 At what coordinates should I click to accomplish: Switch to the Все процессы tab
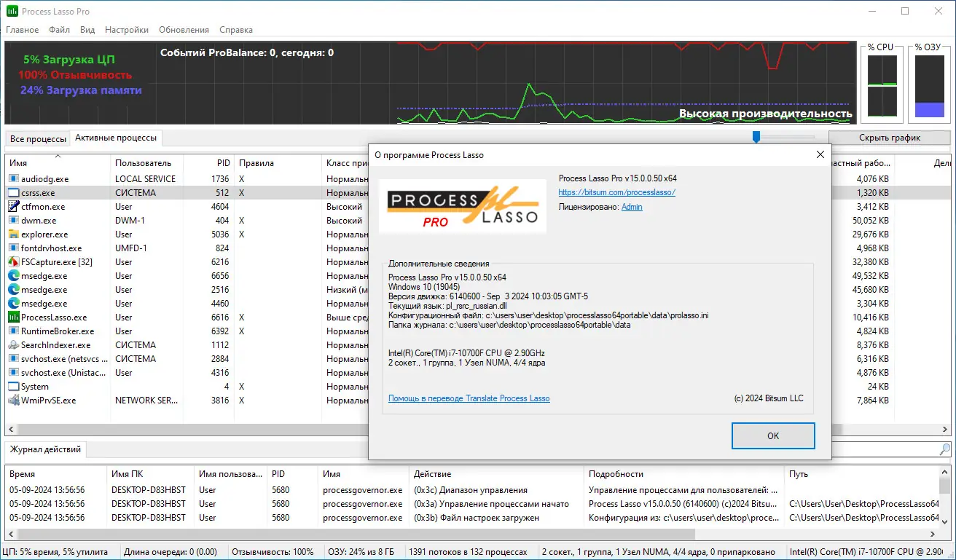(x=38, y=138)
